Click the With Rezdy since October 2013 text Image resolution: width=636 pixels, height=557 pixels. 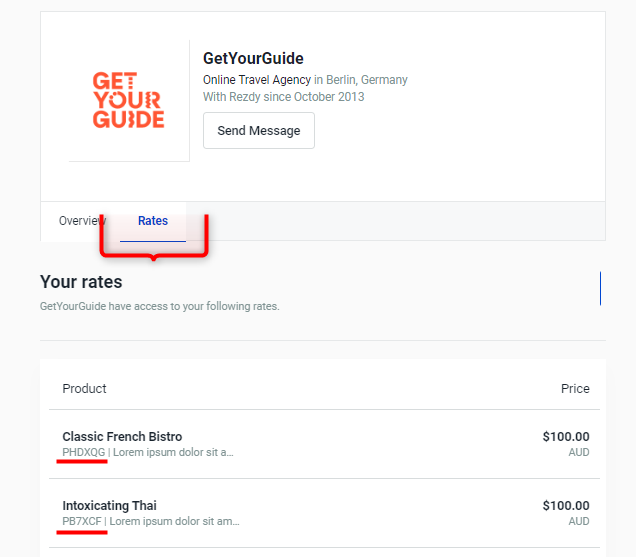pyautogui.click(x=284, y=97)
